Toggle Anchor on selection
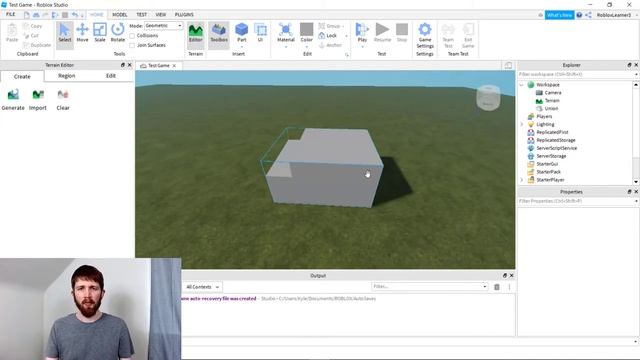The width and height of the screenshot is (640, 360). tap(330, 45)
